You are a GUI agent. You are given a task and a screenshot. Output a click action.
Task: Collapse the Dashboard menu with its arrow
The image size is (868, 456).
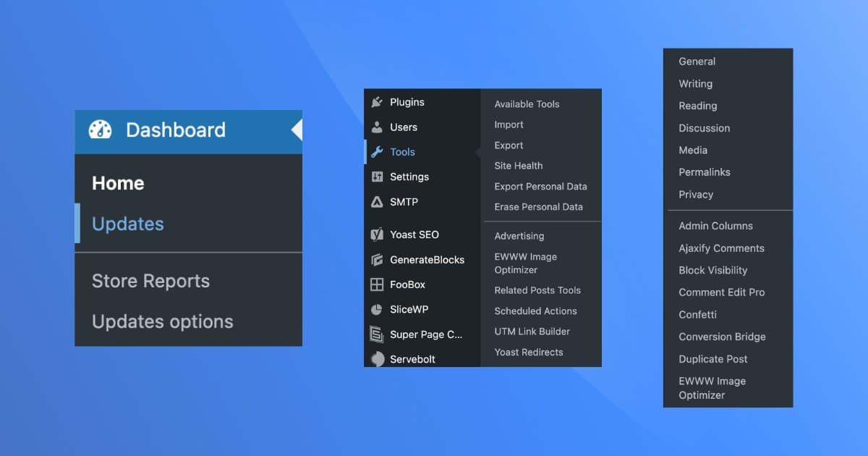point(297,130)
